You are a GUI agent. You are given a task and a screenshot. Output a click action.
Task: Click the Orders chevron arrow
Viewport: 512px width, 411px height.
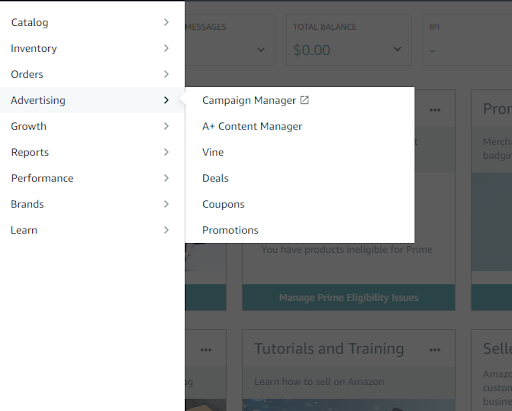[166, 74]
